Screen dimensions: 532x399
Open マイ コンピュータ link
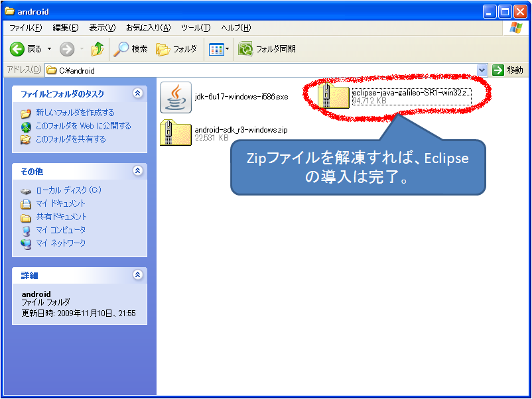[61, 230]
